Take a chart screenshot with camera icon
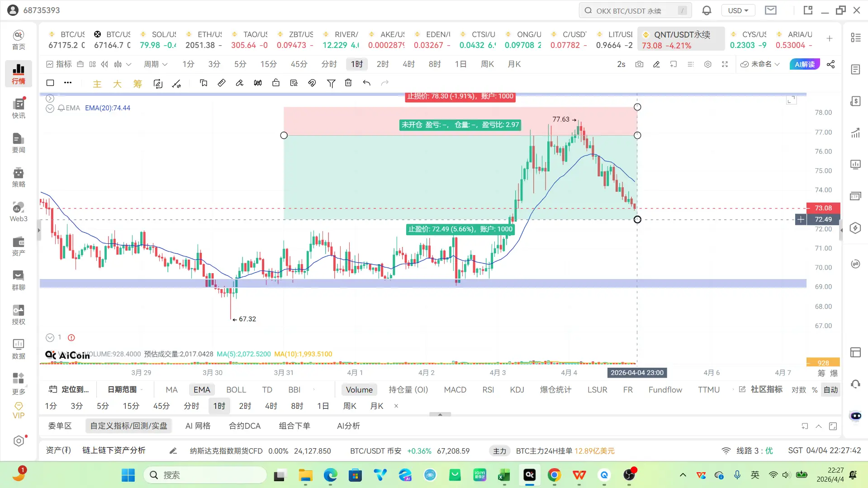This screenshot has width=868, height=488. tap(639, 64)
